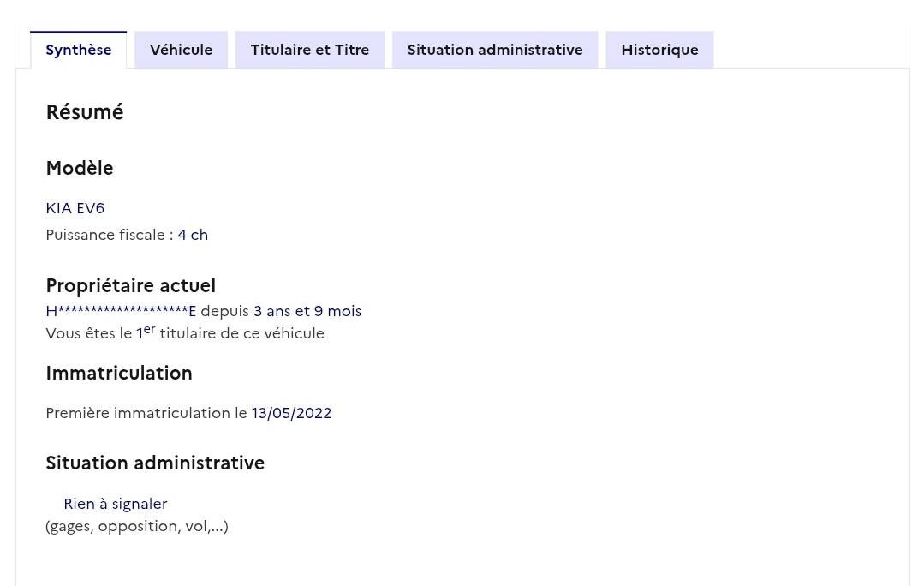Click the Résumé heading
The height and width of the screenshot is (586, 924).
tap(85, 112)
